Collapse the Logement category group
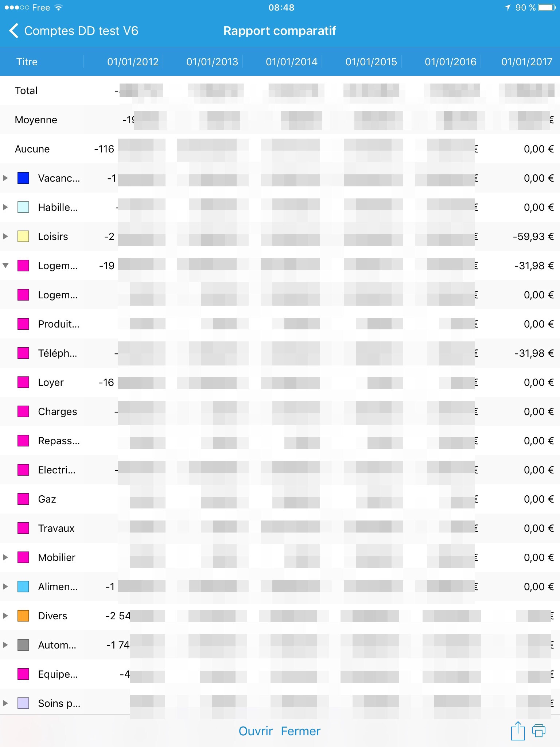The width and height of the screenshot is (560, 747). [x=5, y=266]
